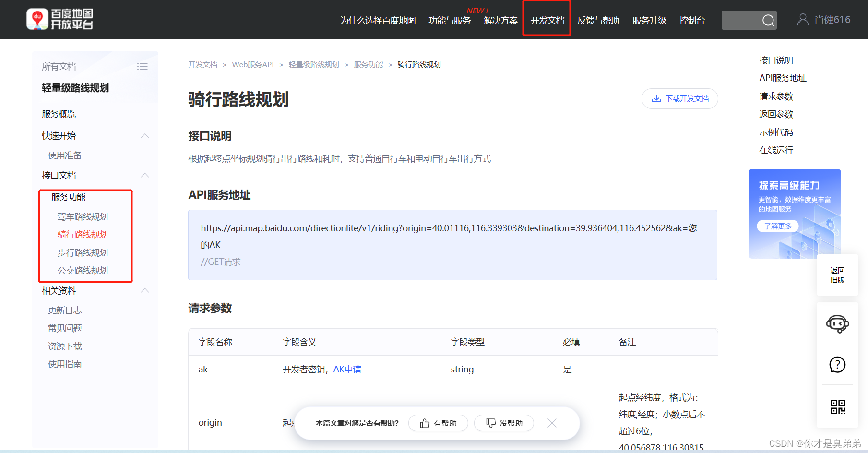
Task: Click the 轻量级路线规划 sidebar heading
Action: pyautogui.click(x=75, y=88)
